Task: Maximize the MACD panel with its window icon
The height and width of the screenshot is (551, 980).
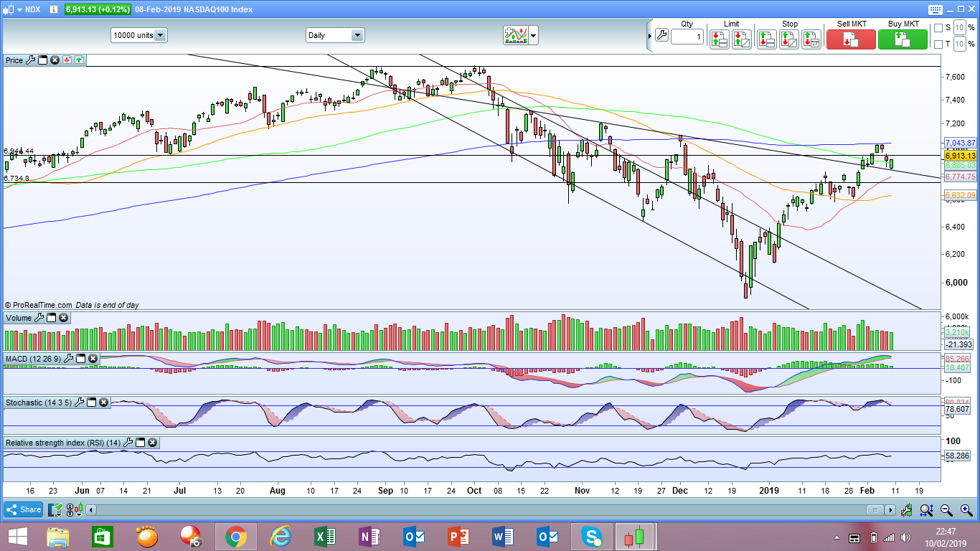Action: click(82, 358)
